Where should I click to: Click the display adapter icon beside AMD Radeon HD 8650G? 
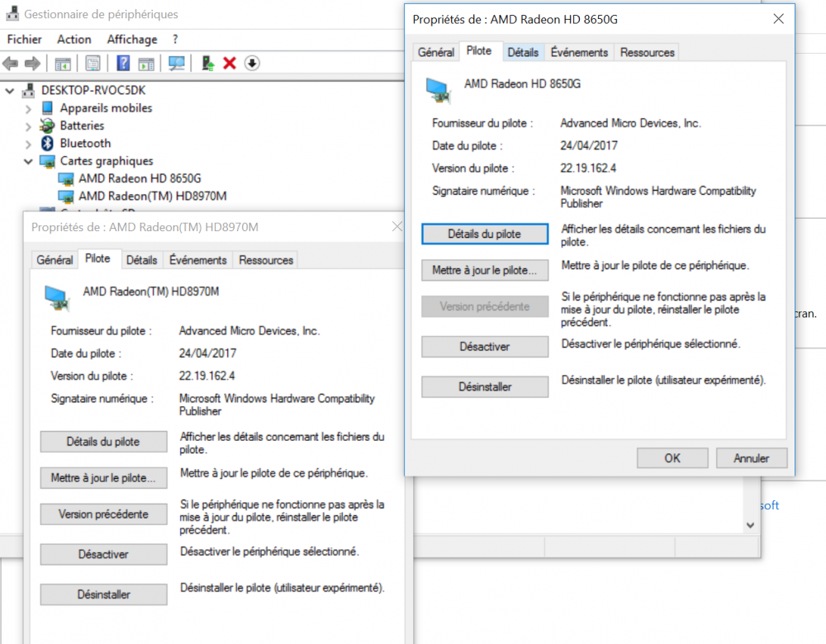pyautogui.click(x=66, y=179)
